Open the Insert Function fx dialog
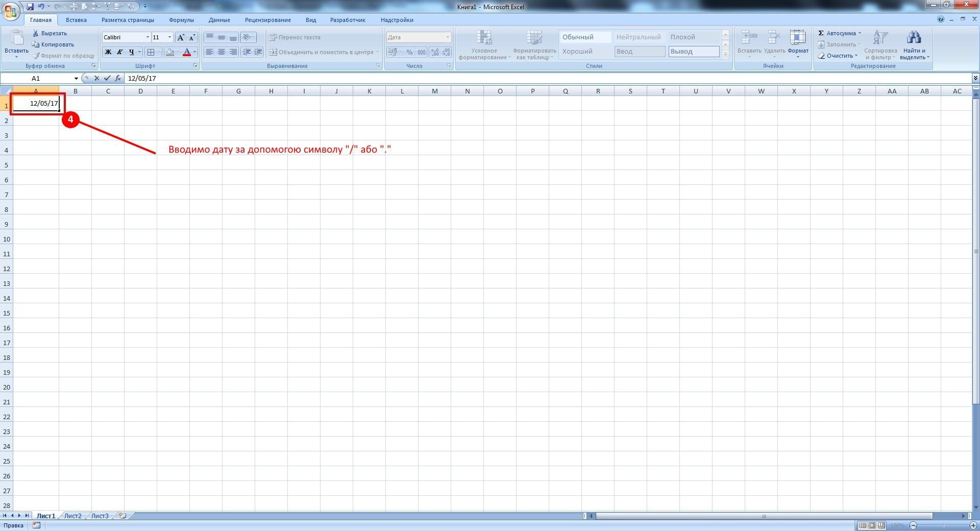980x531 pixels. (118, 78)
